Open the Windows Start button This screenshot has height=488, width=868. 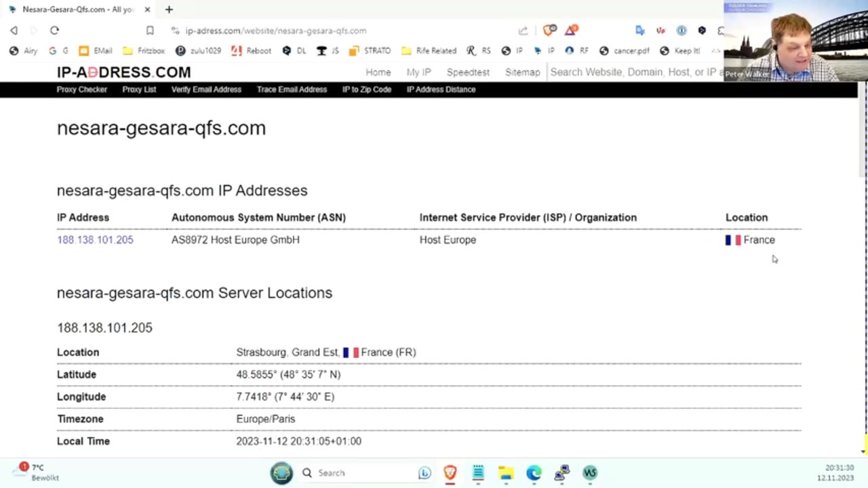coord(281,473)
